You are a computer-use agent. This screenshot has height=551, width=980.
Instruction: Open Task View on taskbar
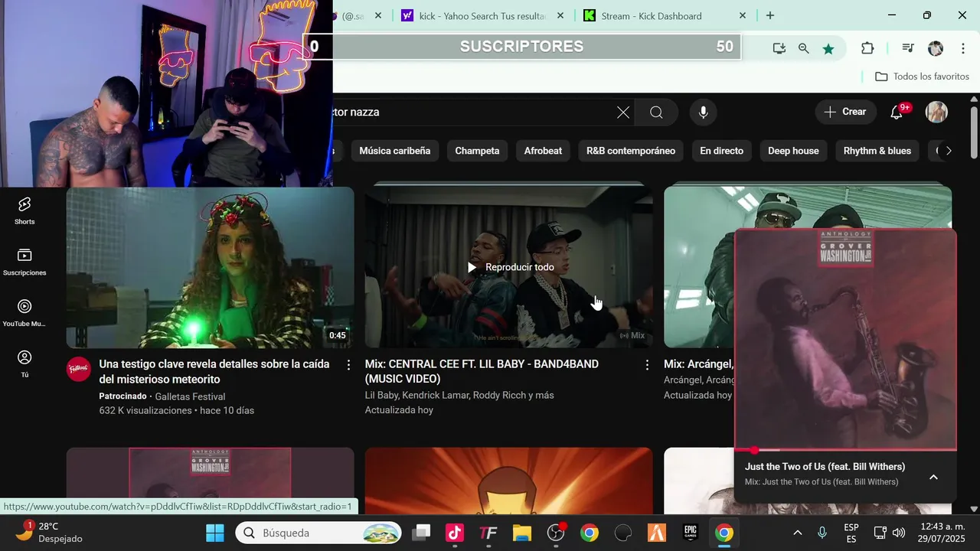click(421, 533)
